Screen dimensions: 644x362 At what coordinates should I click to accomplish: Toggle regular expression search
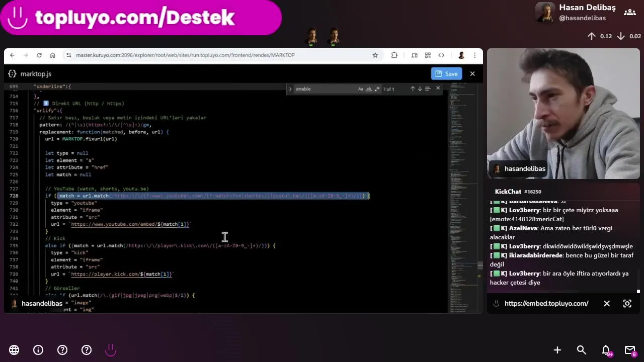377,89
